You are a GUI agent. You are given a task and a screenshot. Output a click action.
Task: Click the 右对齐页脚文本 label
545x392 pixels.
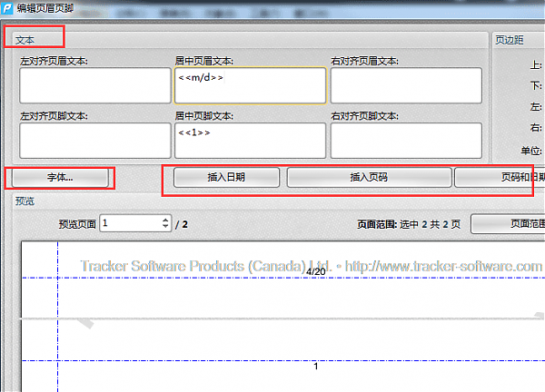tap(364, 115)
